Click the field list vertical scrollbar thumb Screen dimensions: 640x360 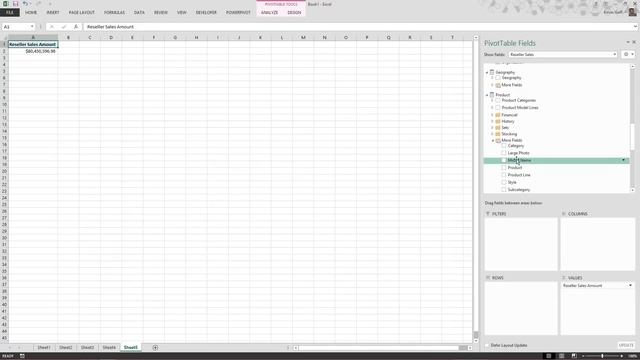(x=633, y=137)
